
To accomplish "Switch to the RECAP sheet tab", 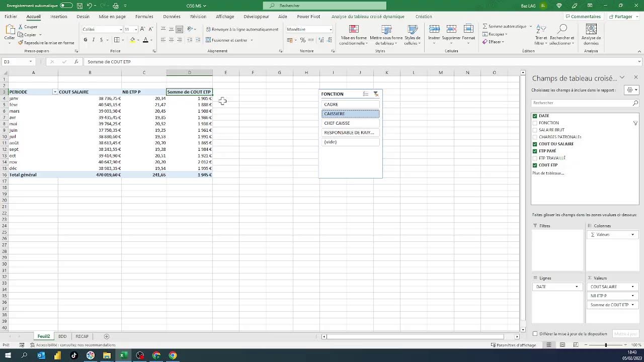I will (82, 336).
